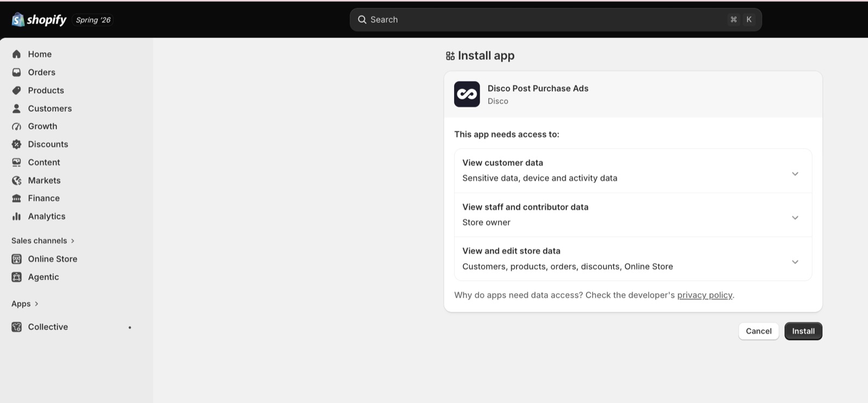Click the Spring '26 badge

[93, 20]
